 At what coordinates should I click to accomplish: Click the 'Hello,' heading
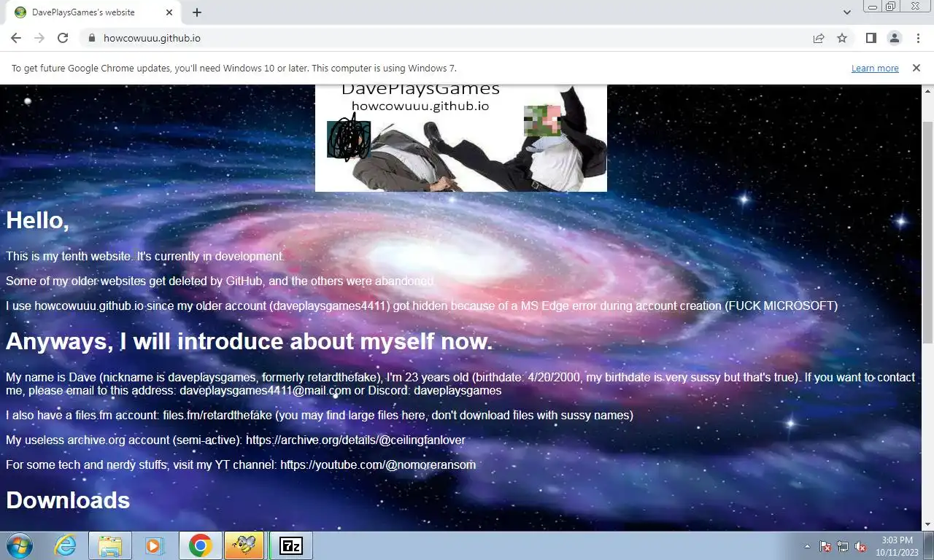(x=37, y=220)
